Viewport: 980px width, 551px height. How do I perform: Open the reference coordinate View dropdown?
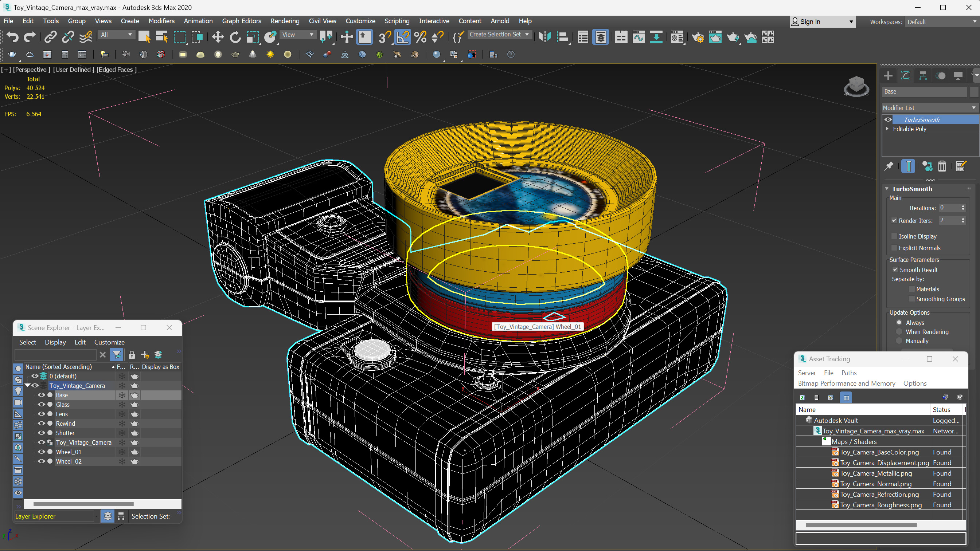(x=298, y=35)
